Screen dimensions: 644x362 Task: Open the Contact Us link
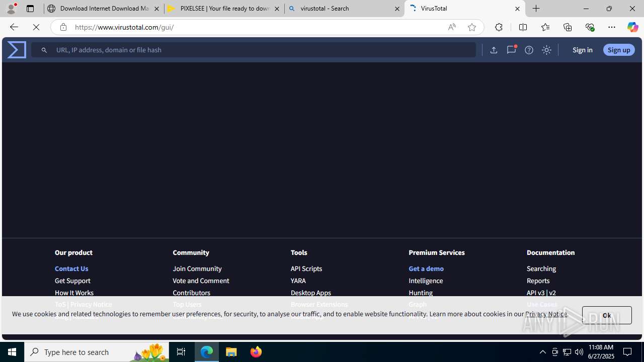(x=71, y=268)
